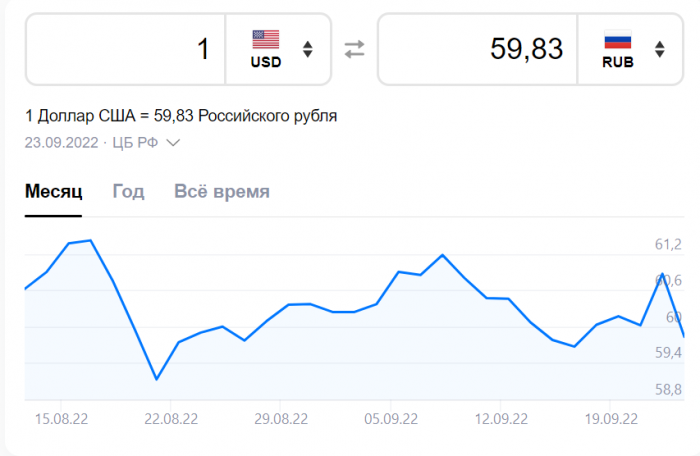
Task: Click the 12.09.22 date axis label
Action: 501,419
